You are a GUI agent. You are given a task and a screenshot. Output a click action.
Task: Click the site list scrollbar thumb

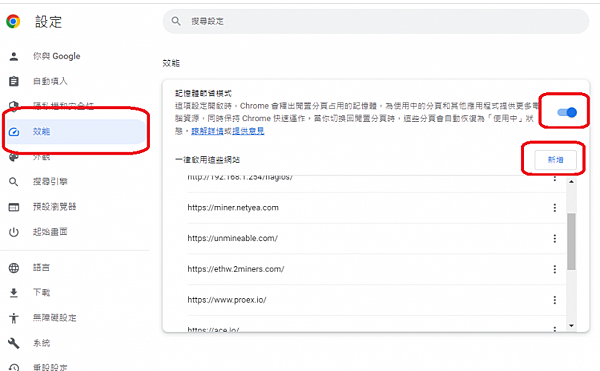tap(571, 241)
